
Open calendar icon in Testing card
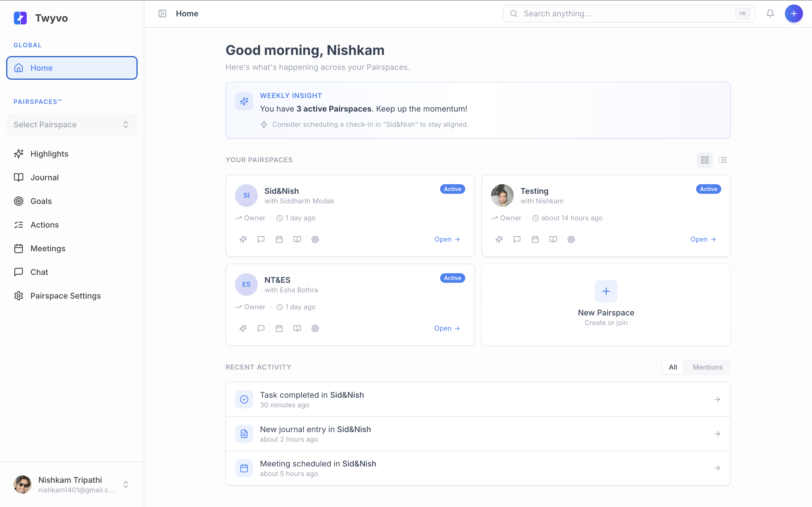(x=535, y=239)
